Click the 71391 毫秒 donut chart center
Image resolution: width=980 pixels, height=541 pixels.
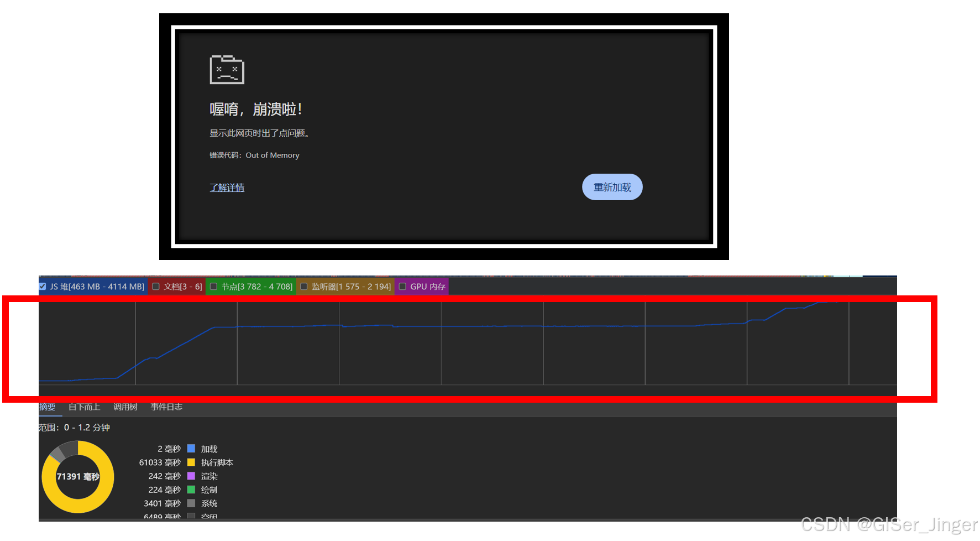[x=77, y=476]
